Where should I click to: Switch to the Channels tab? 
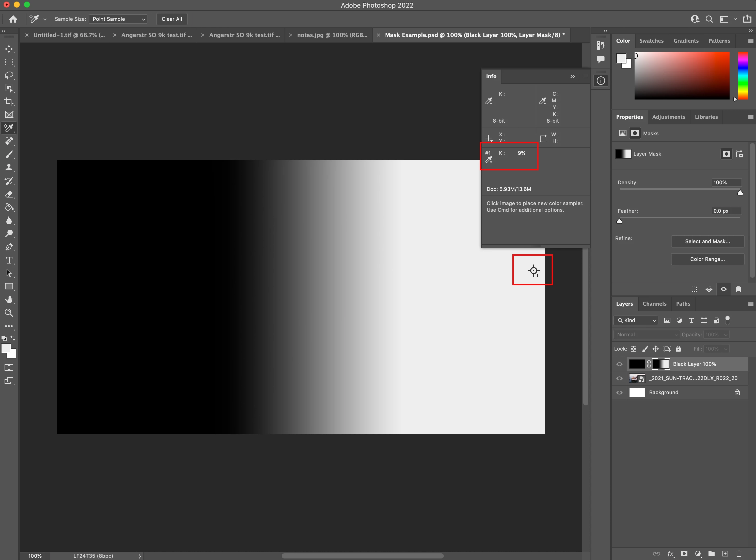[x=654, y=304]
